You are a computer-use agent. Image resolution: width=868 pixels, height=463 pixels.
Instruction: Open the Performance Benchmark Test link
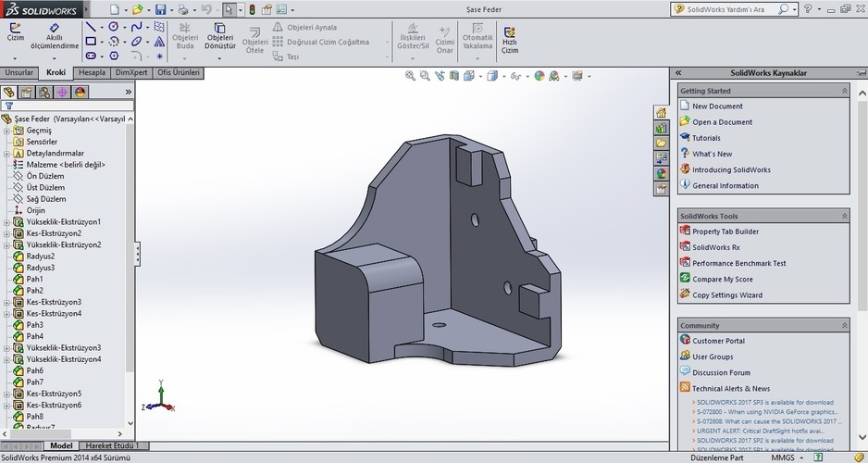739,263
